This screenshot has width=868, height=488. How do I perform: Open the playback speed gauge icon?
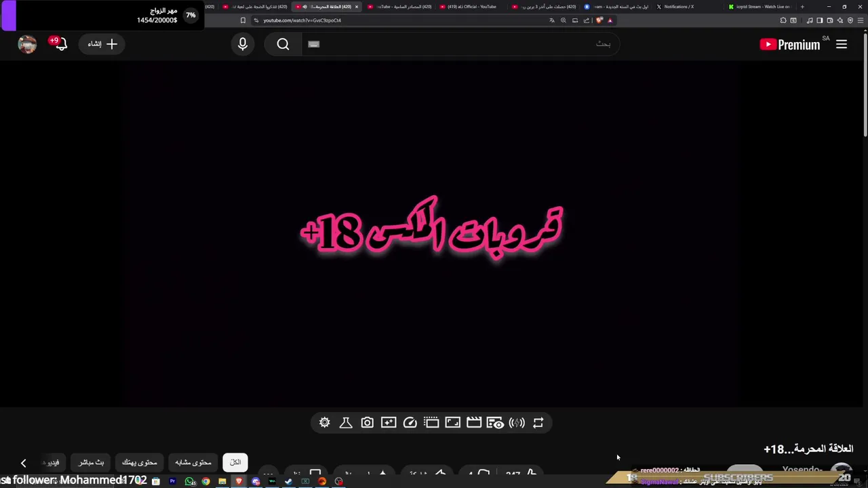pyautogui.click(x=410, y=423)
